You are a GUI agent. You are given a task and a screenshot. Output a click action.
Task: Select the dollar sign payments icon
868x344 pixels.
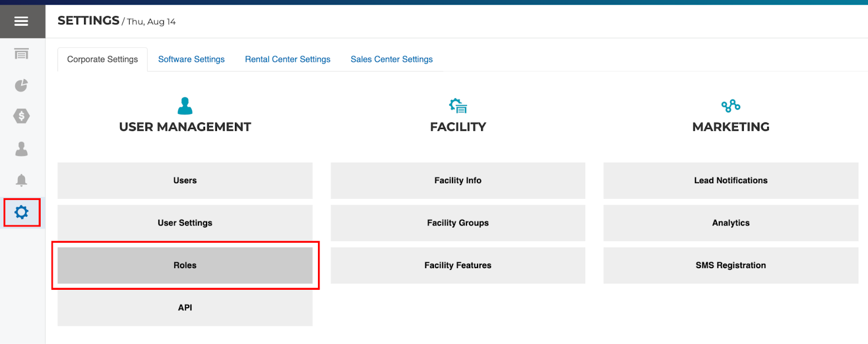pos(21,116)
